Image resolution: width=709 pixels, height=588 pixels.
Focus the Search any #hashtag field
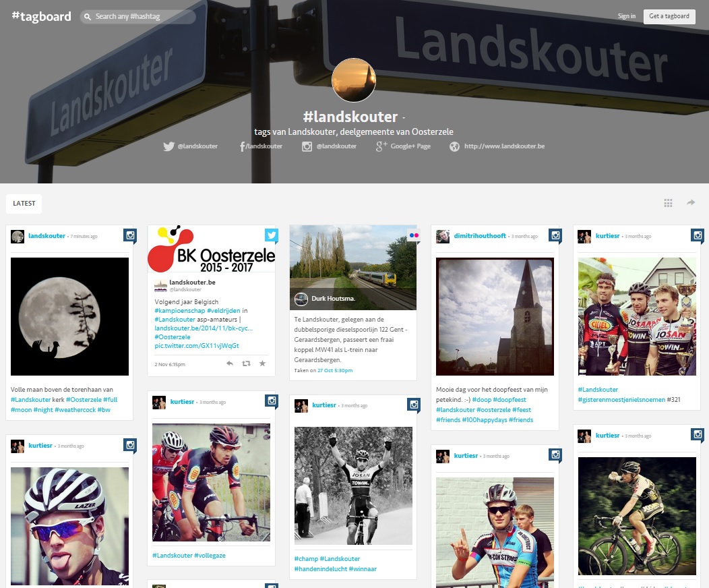[138, 16]
